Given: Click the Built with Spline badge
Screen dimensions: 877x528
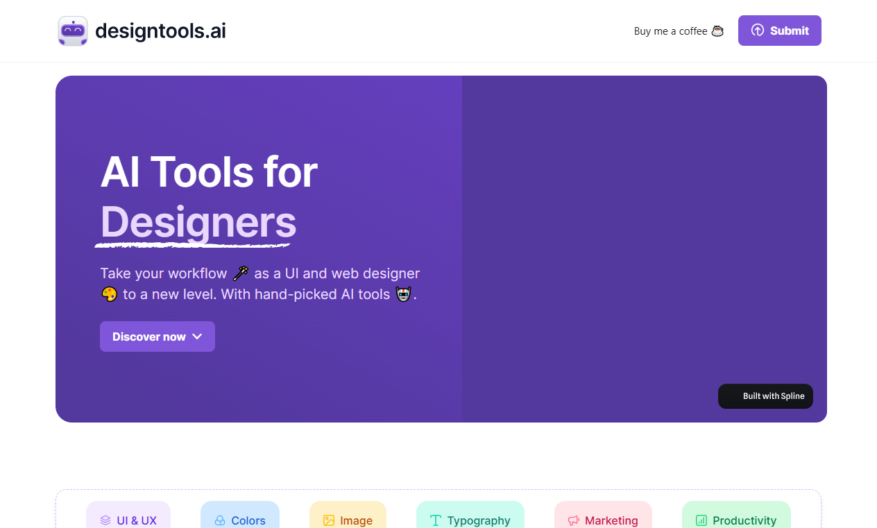Looking at the screenshot, I should click(x=765, y=396).
